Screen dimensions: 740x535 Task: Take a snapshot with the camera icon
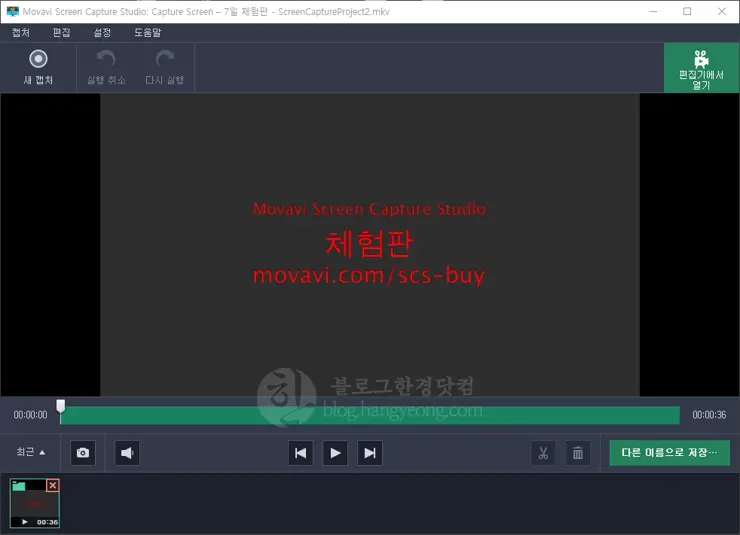83,453
